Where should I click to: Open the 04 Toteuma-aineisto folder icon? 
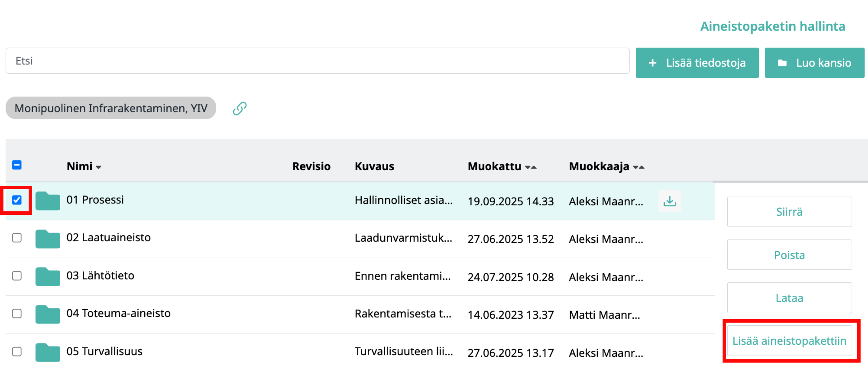pyautogui.click(x=48, y=314)
